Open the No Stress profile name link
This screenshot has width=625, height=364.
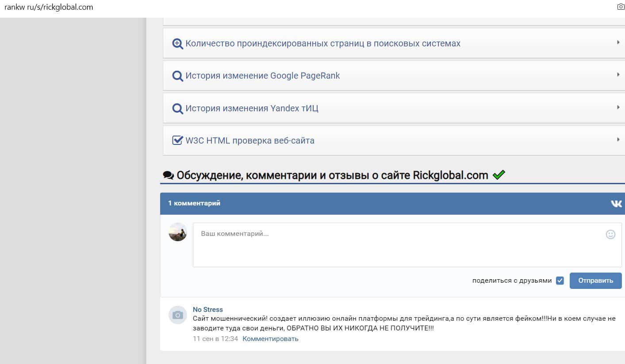coord(208,310)
